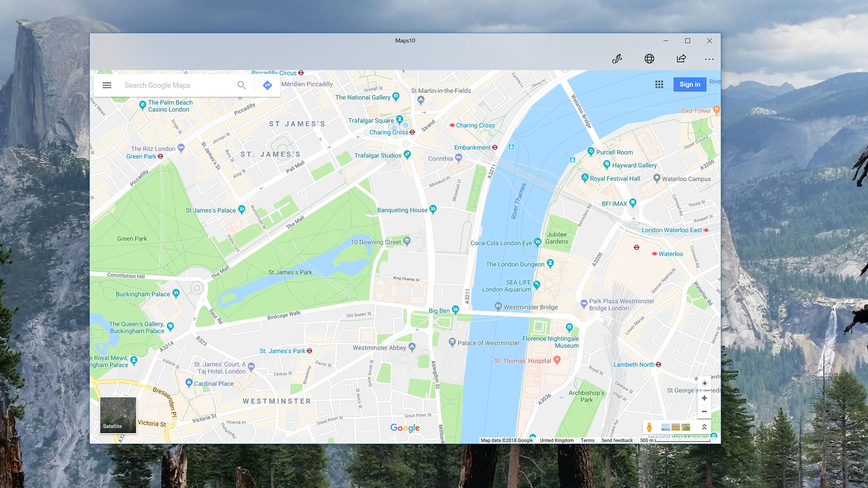The height and width of the screenshot is (488, 868).
Task: Select the pen annotation icon in the toolbar
Action: coord(618,59)
